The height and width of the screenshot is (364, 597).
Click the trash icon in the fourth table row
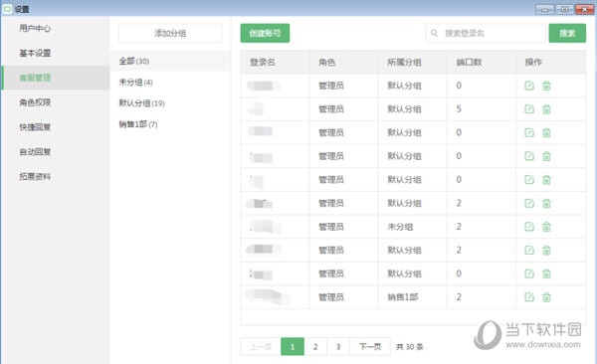[x=546, y=156]
